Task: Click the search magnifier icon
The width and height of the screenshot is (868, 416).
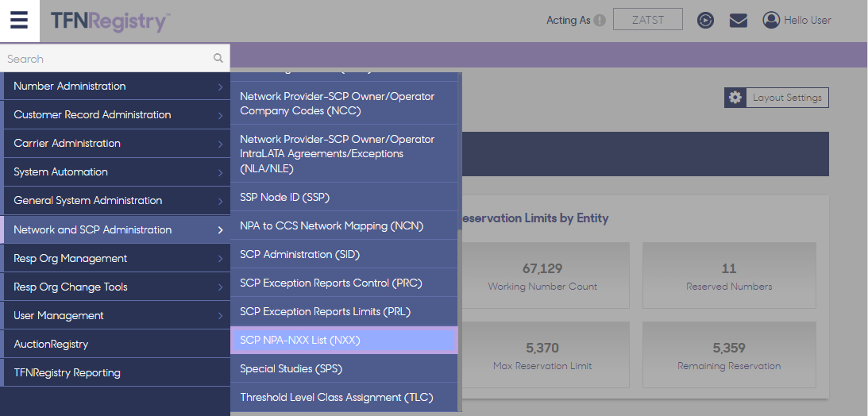Action: pos(218,58)
